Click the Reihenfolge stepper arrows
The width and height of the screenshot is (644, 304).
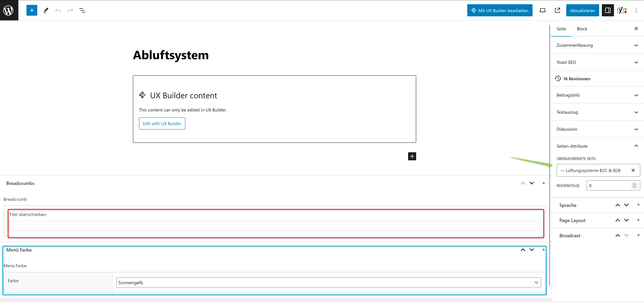635,186
